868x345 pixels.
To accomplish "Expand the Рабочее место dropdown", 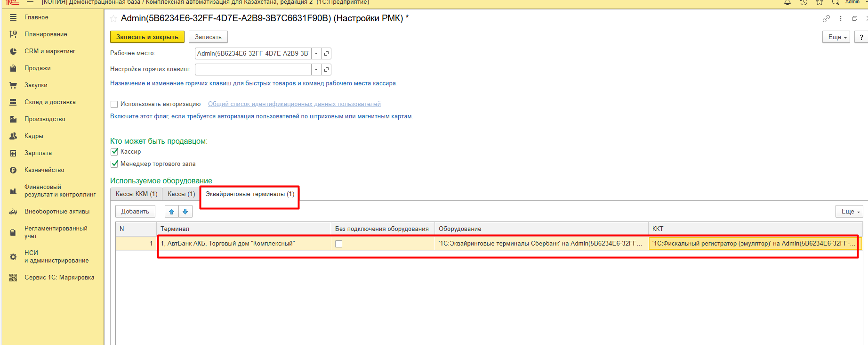I will point(316,54).
